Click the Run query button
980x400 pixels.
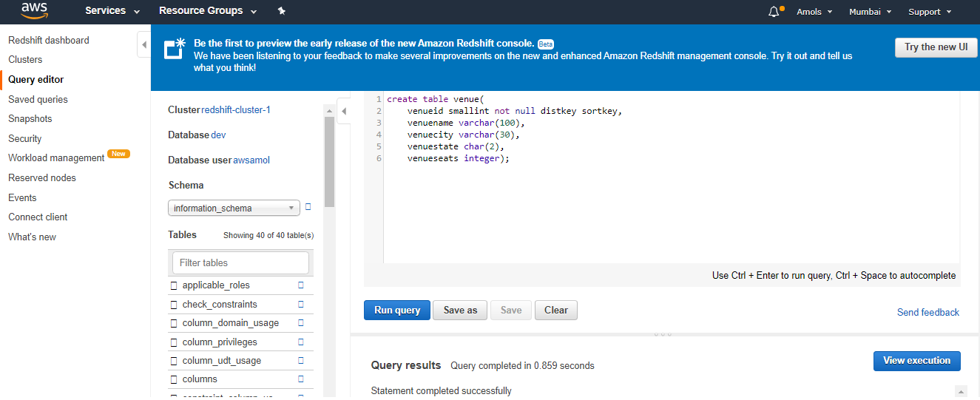tap(397, 311)
